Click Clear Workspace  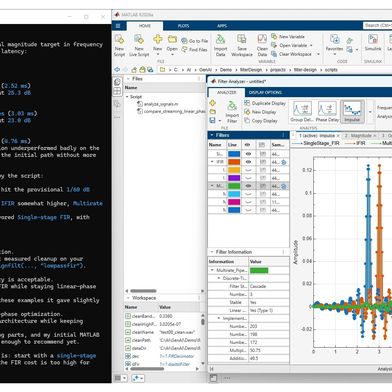click(x=292, y=54)
